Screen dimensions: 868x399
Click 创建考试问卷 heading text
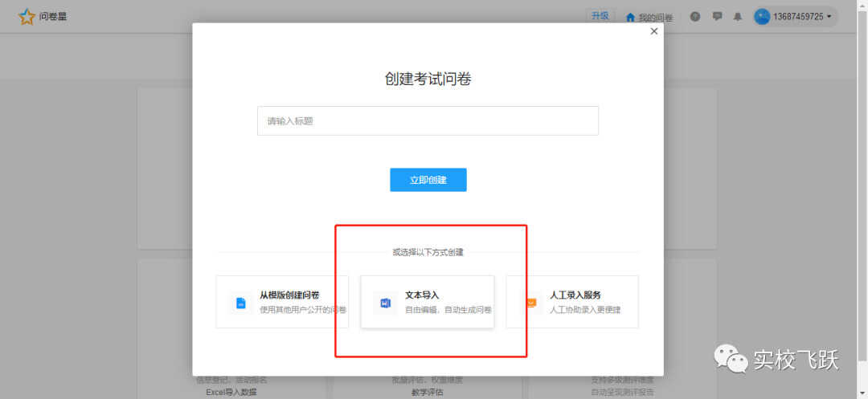click(428, 79)
